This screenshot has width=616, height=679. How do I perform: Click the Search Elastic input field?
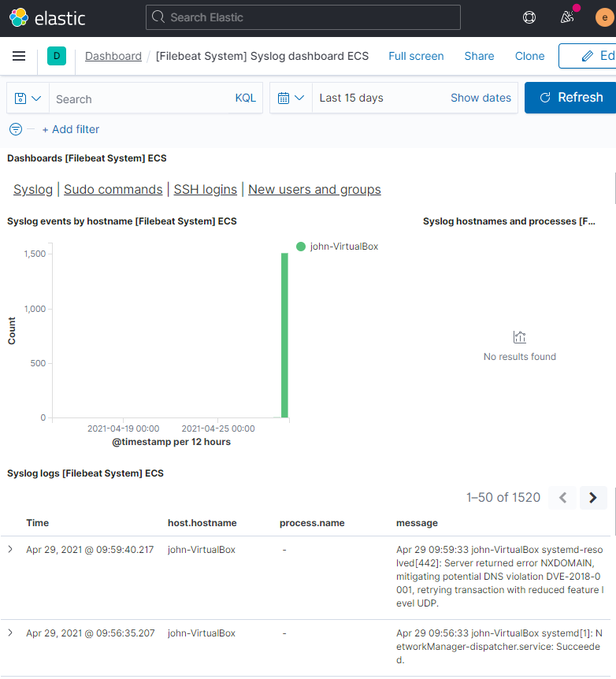(x=302, y=17)
